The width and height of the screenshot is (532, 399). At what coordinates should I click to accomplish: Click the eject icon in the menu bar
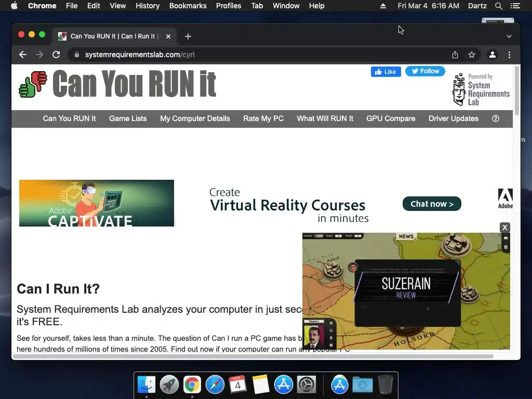(383, 6)
